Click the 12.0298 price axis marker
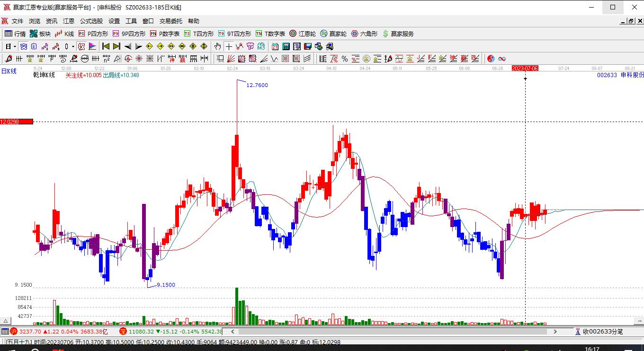The width and height of the screenshot is (644, 351). pos(17,122)
